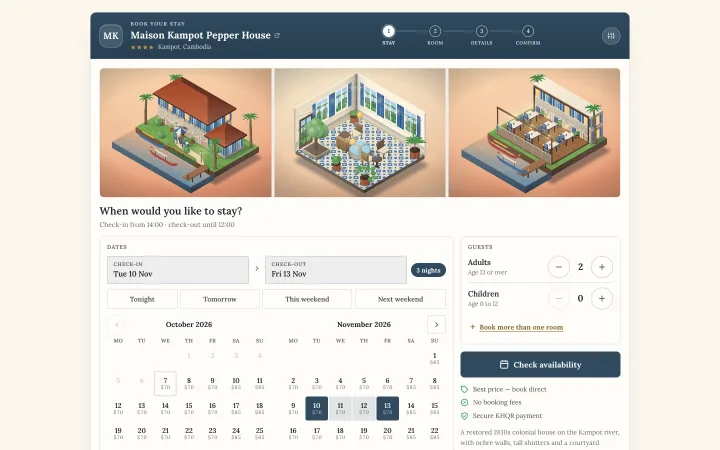Open the riverside terrace illustration
Screen dimensions: 720x450
(534, 133)
